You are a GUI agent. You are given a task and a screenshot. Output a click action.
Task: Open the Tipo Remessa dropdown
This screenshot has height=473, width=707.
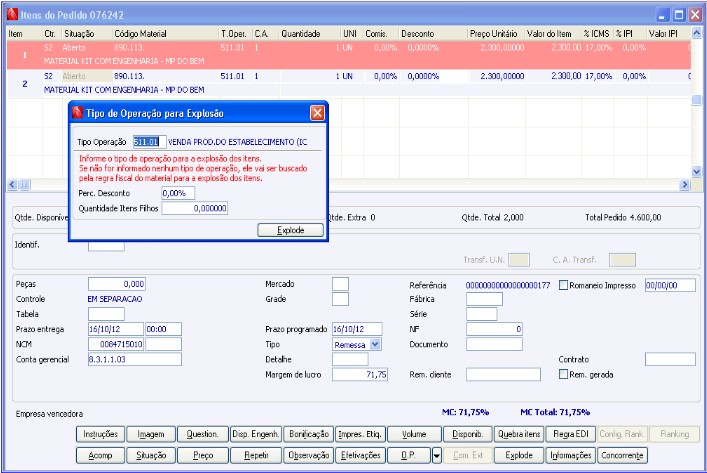click(x=375, y=344)
